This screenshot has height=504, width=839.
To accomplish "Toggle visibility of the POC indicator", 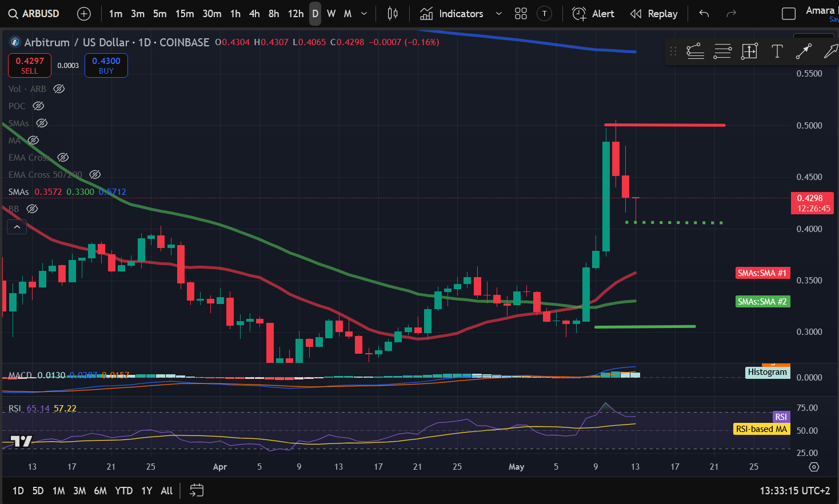I will [x=38, y=106].
